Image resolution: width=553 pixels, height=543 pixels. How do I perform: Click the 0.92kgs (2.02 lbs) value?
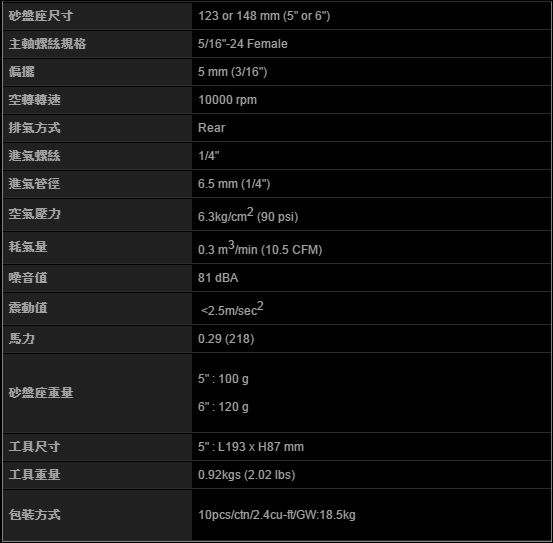click(x=247, y=475)
